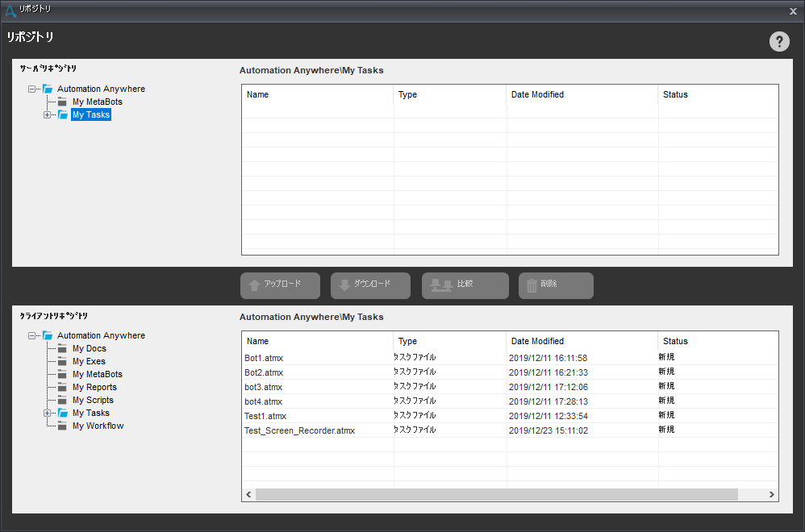This screenshot has height=532, width=805.
Task: Click server My Tasks blue folder icon
Action: 63,115
